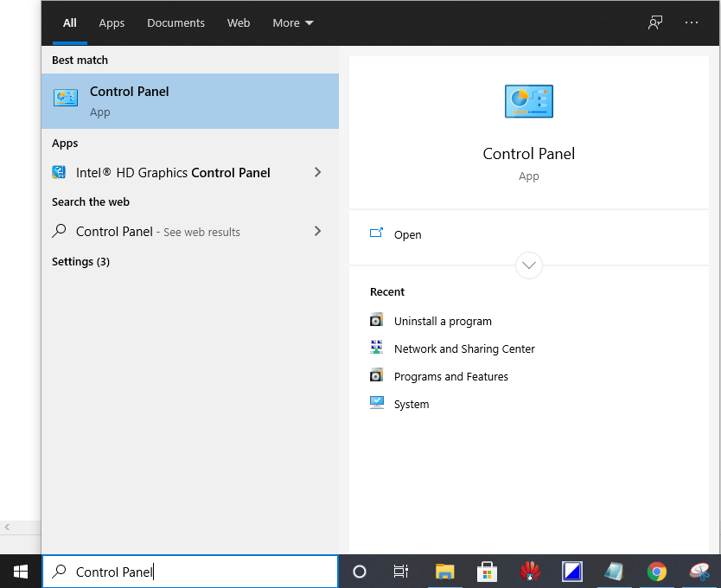
Task: Click the Network and Sharing Center icon
Action: 377,347
